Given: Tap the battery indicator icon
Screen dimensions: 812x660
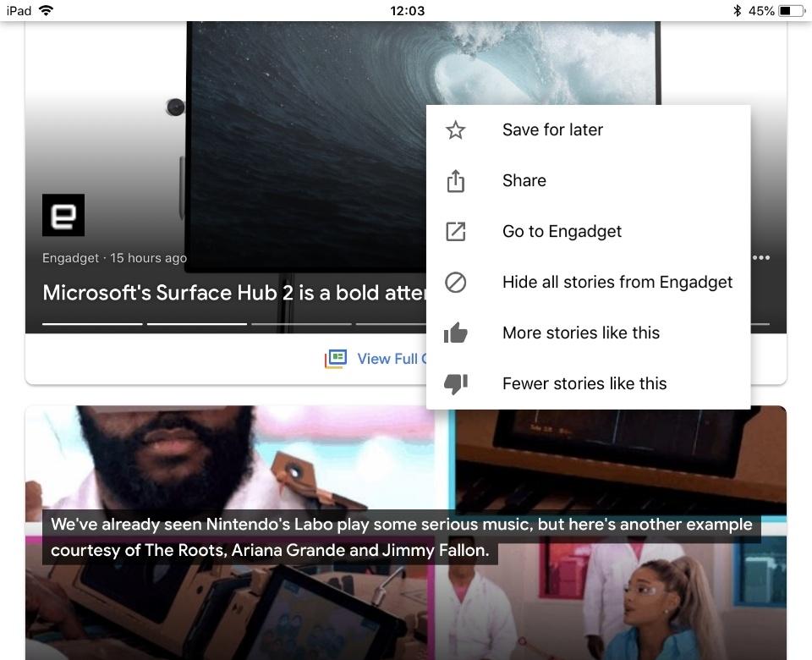Looking at the screenshot, I should 792,10.
